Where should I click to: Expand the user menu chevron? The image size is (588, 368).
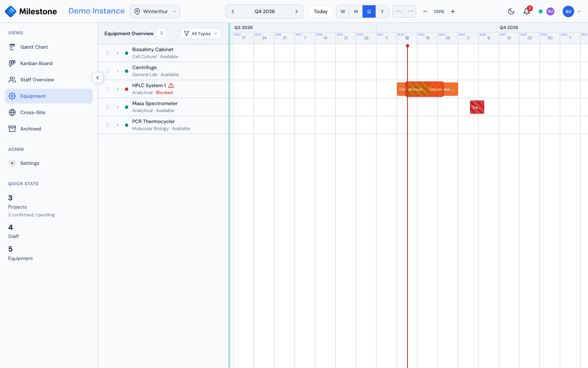579,11
